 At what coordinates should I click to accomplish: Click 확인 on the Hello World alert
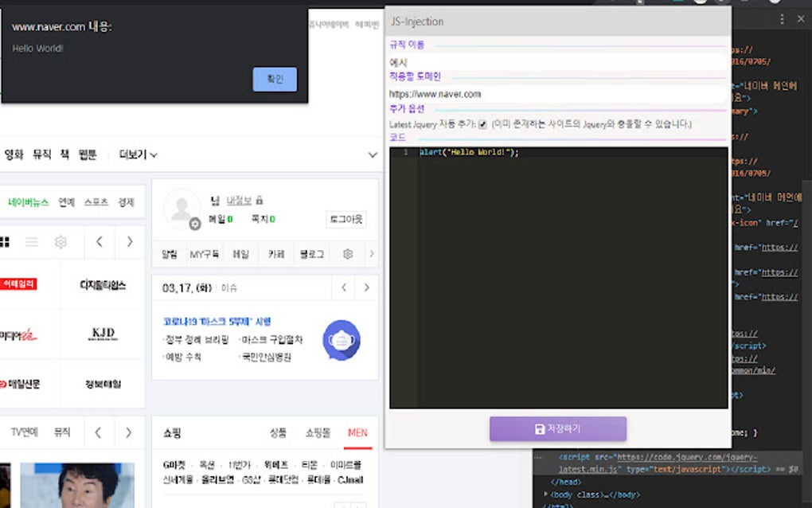click(x=274, y=79)
